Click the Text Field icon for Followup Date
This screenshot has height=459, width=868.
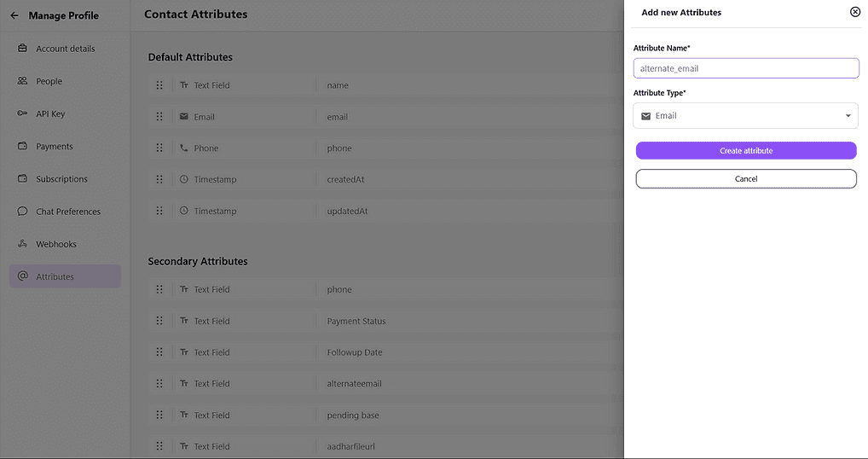(x=184, y=352)
